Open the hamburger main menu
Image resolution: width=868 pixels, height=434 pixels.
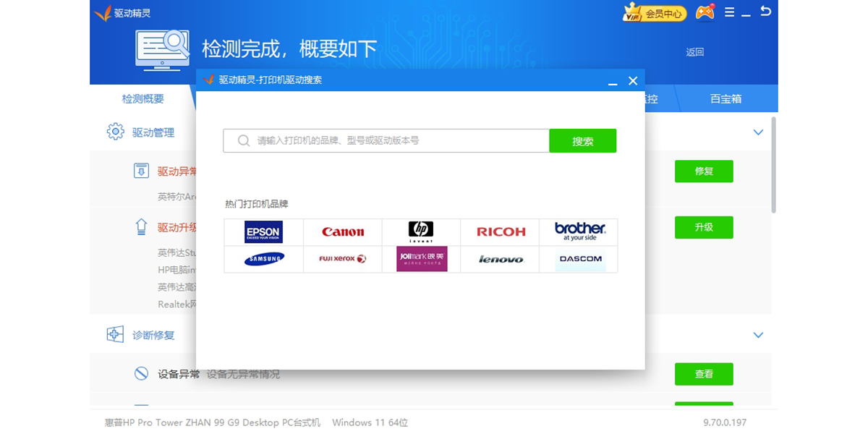click(729, 12)
